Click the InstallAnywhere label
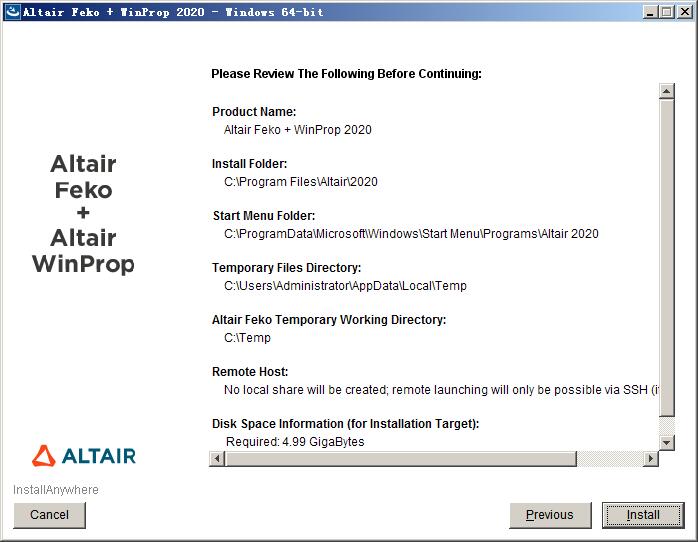 56,489
